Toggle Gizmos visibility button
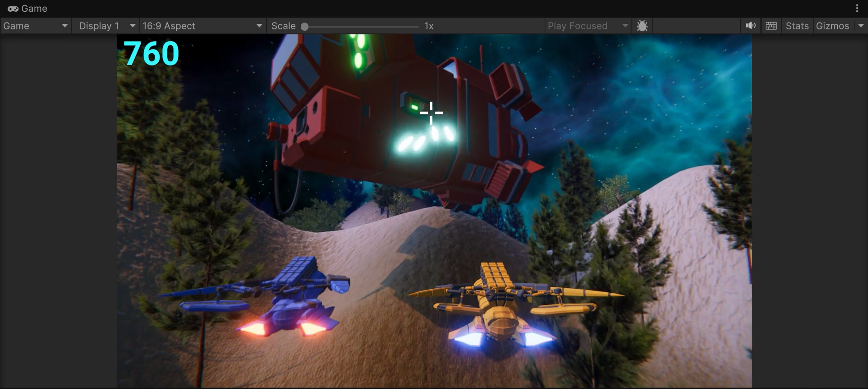The image size is (868, 389). tap(833, 26)
